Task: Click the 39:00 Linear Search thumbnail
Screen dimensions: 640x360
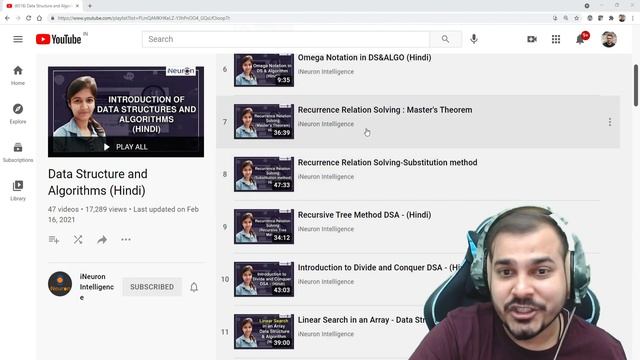Action: pos(264,331)
